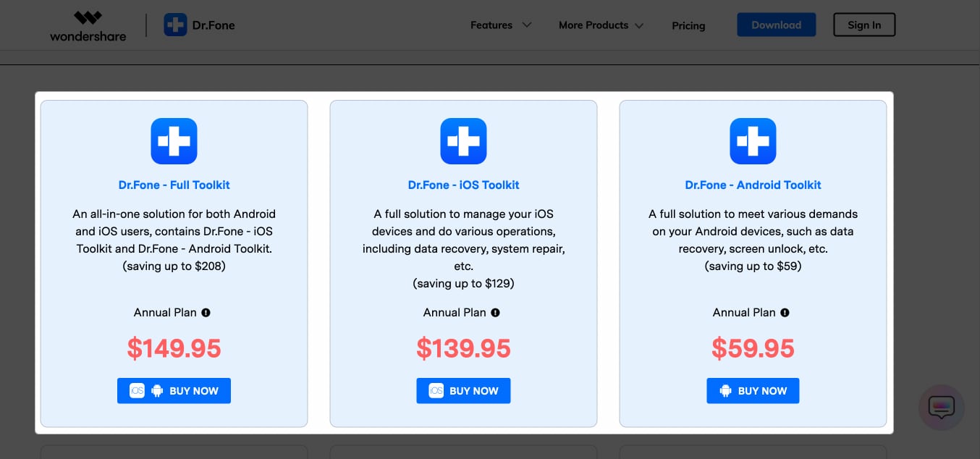Click the Annual Plan label under iOS Toolkit
Screen dimensions: 980x459
click(455, 313)
